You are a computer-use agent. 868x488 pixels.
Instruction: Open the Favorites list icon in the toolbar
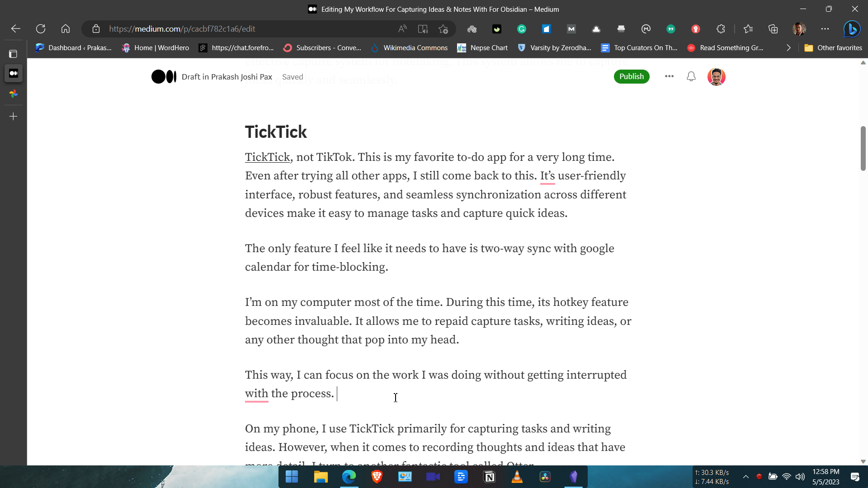[748, 29]
